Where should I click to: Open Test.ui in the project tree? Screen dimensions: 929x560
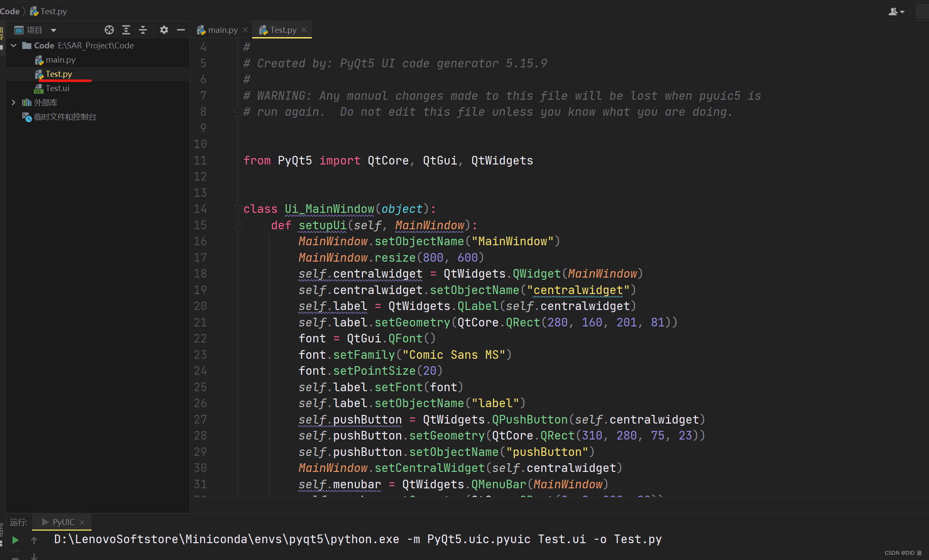(x=57, y=88)
